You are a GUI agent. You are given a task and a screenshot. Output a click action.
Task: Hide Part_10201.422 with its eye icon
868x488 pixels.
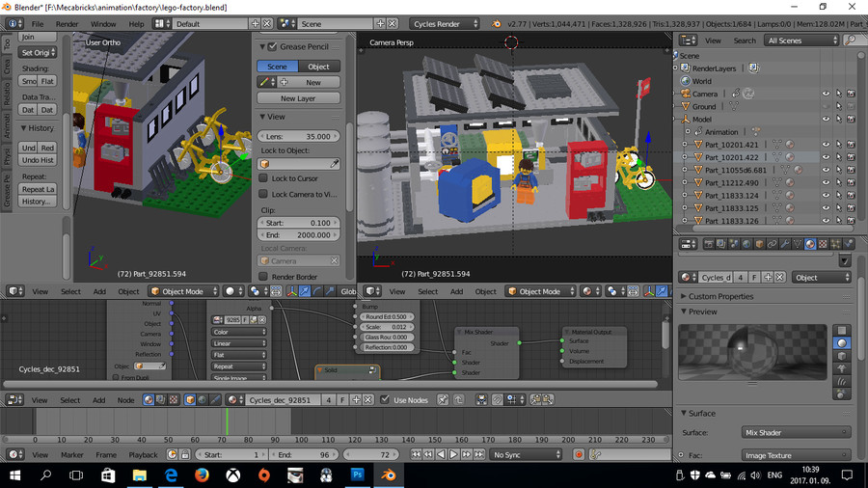coord(826,157)
